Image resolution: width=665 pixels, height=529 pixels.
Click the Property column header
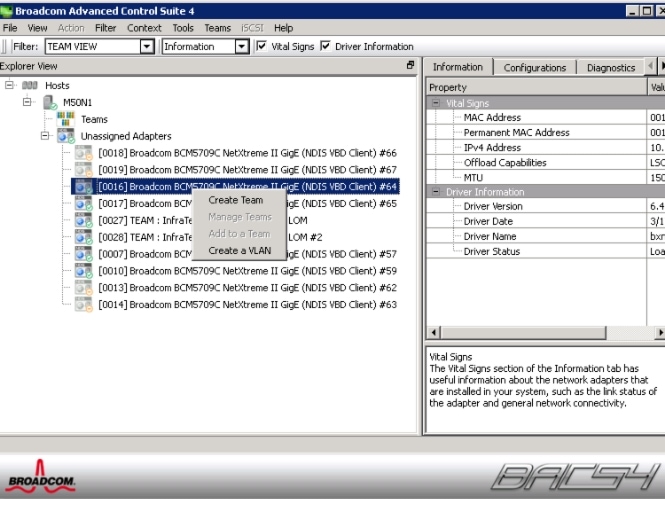click(x=536, y=87)
